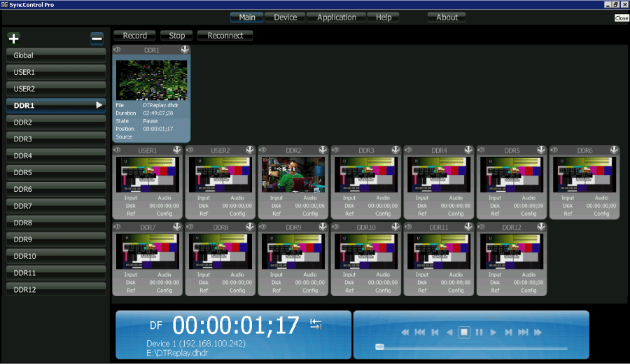Viewport: 630px width, 364px height.
Task: Click the plus icon to add a group
Action: (x=14, y=38)
